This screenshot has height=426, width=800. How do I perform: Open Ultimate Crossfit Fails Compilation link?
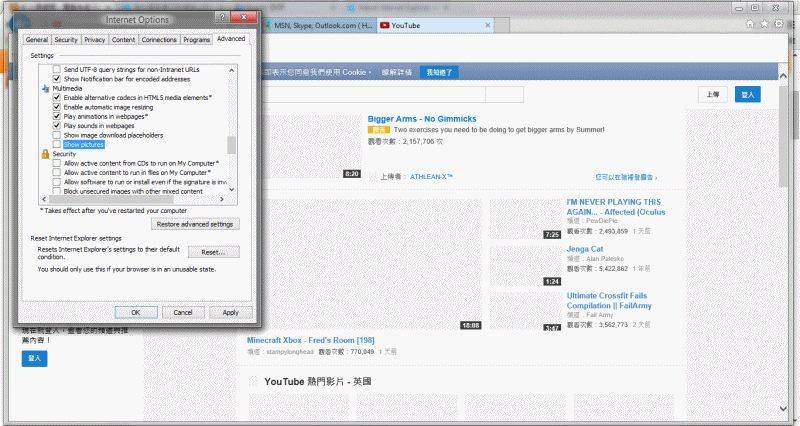pos(609,300)
